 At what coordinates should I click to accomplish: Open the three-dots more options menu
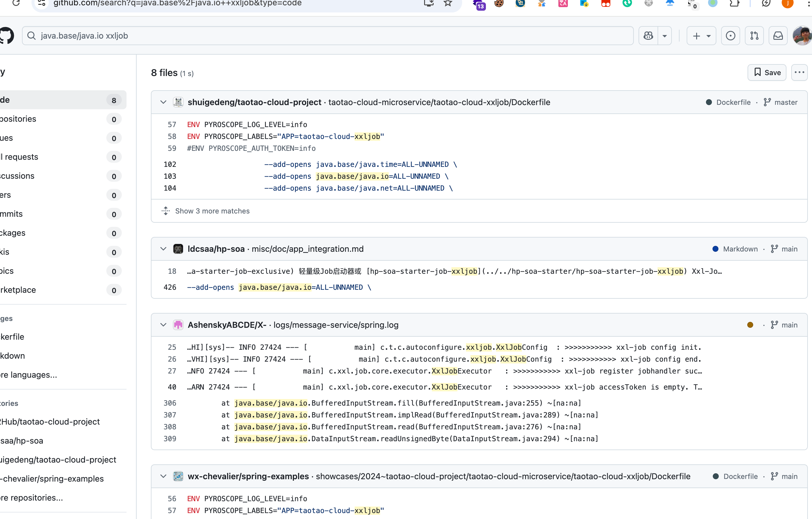coord(799,72)
